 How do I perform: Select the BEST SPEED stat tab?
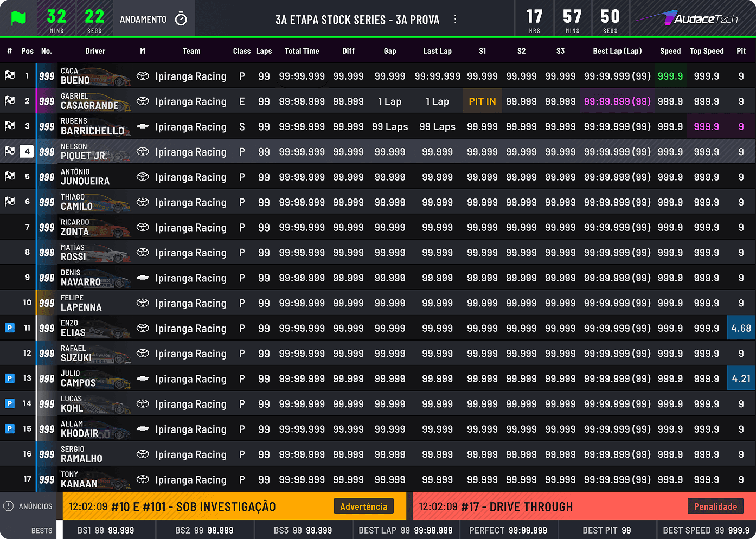705,530
